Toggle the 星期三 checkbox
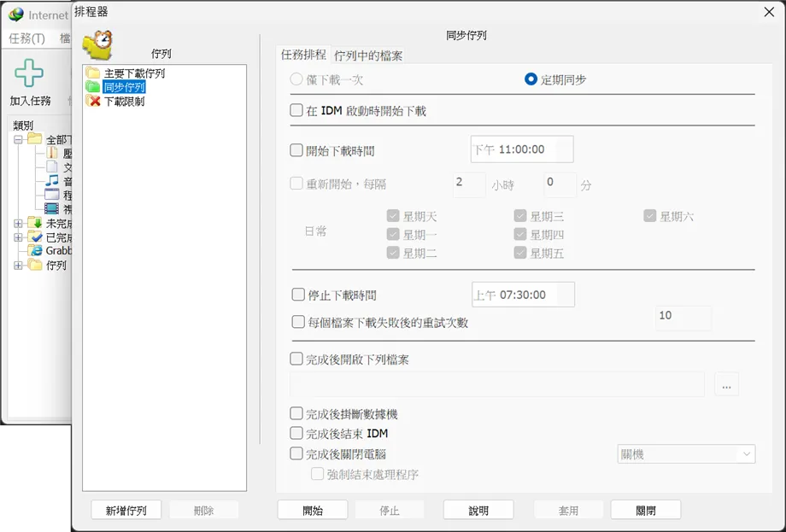 pos(520,216)
